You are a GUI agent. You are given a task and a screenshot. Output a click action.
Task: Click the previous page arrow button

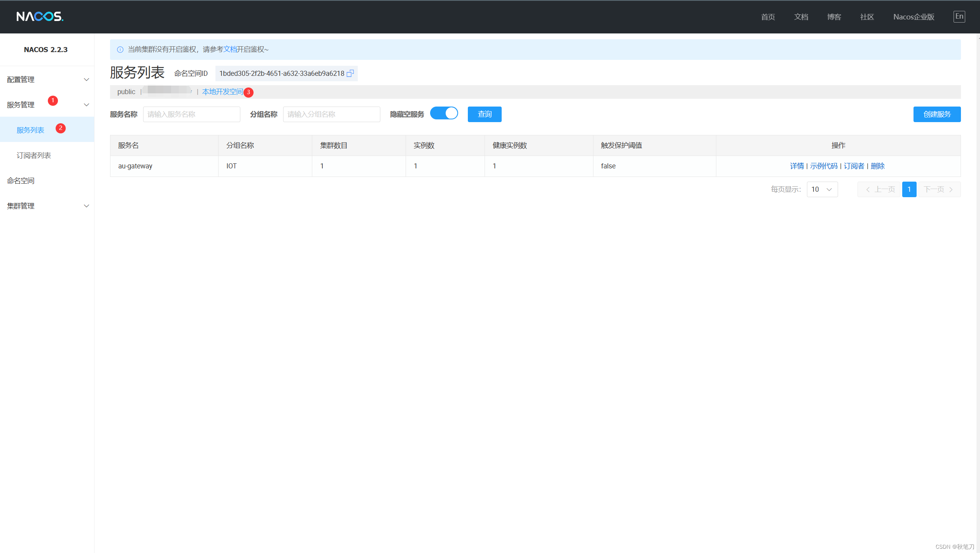point(878,189)
